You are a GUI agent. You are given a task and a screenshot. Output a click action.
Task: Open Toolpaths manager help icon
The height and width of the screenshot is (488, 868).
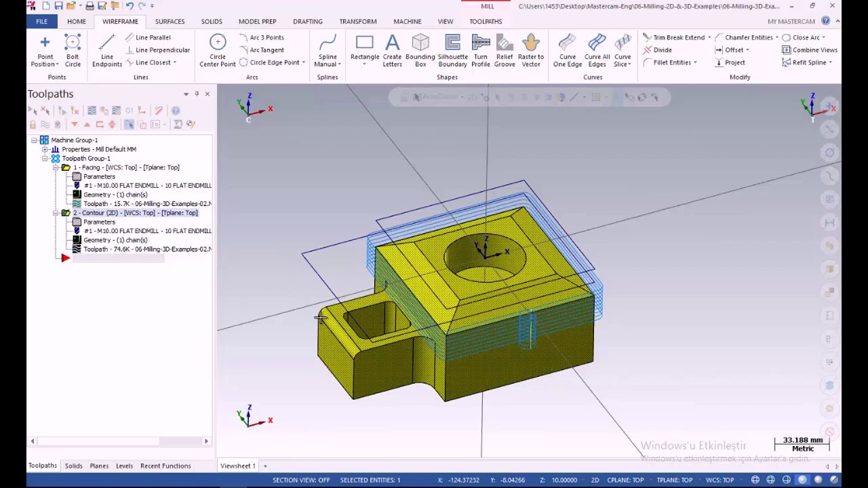coord(176,110)
